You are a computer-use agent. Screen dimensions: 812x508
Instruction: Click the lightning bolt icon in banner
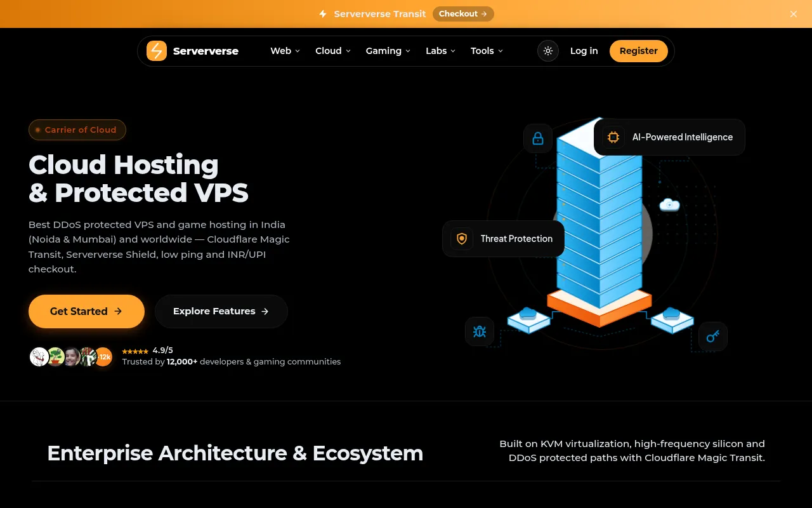(x=323, y=14)
